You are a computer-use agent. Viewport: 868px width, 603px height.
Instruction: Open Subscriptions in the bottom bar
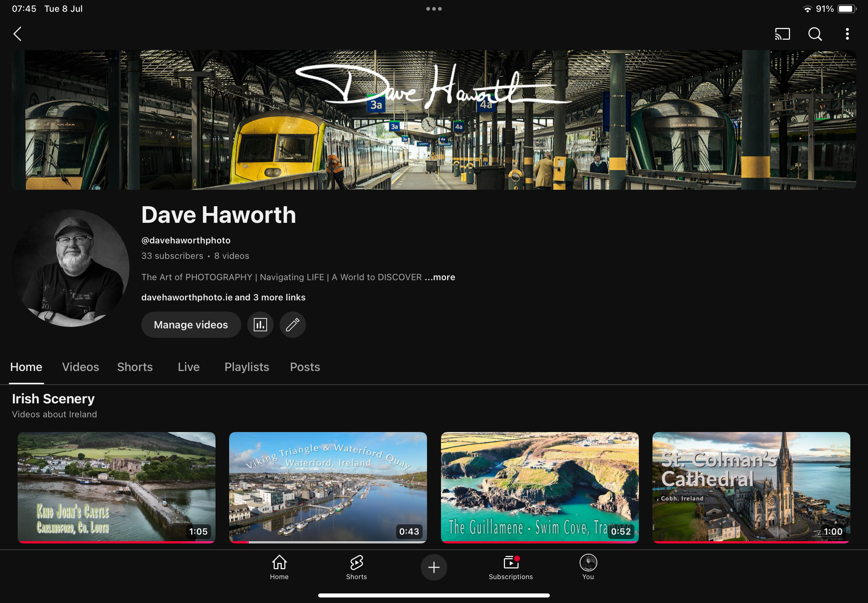click(511, 567)
